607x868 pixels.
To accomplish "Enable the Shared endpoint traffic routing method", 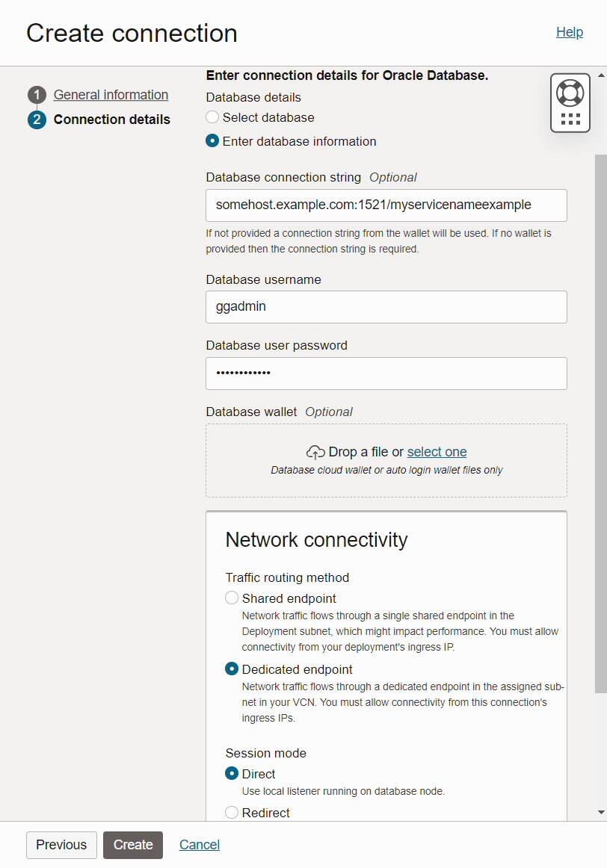I will 232,598.
